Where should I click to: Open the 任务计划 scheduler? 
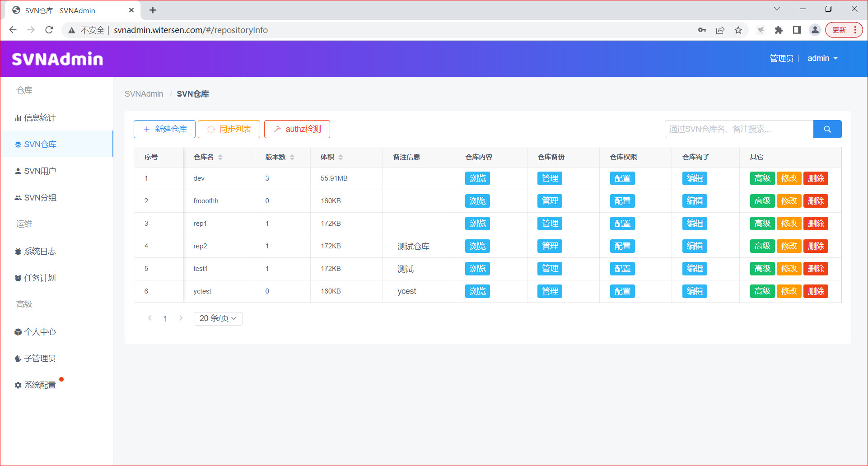[x=40, y=278]
